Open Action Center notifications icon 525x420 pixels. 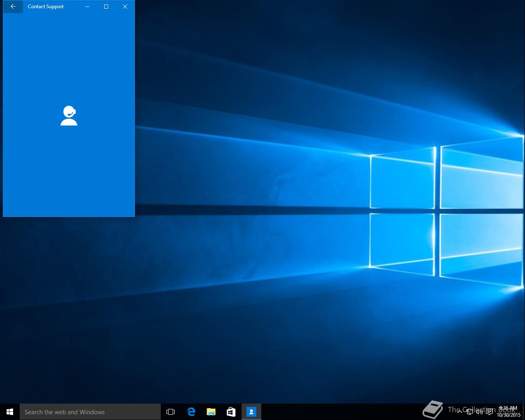click(x=489, y=412)
